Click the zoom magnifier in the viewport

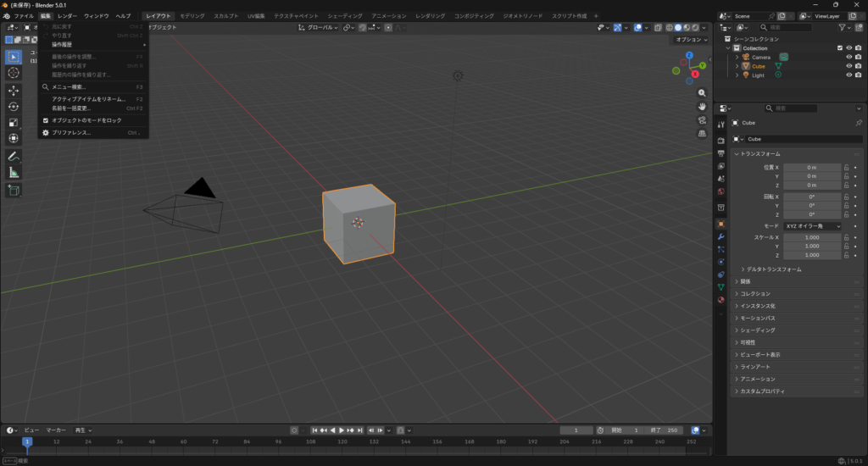[702, 92]
